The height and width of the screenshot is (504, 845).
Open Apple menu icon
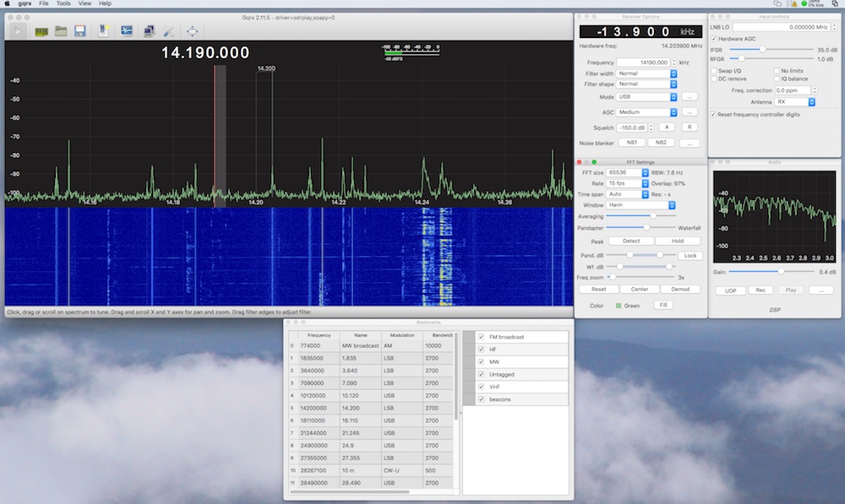pos(8,3)
